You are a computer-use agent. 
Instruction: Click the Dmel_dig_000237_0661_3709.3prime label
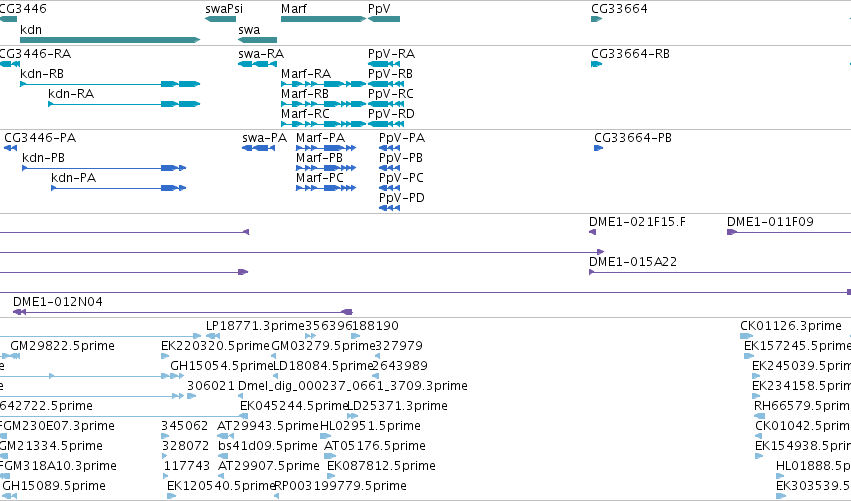[353, 386]
